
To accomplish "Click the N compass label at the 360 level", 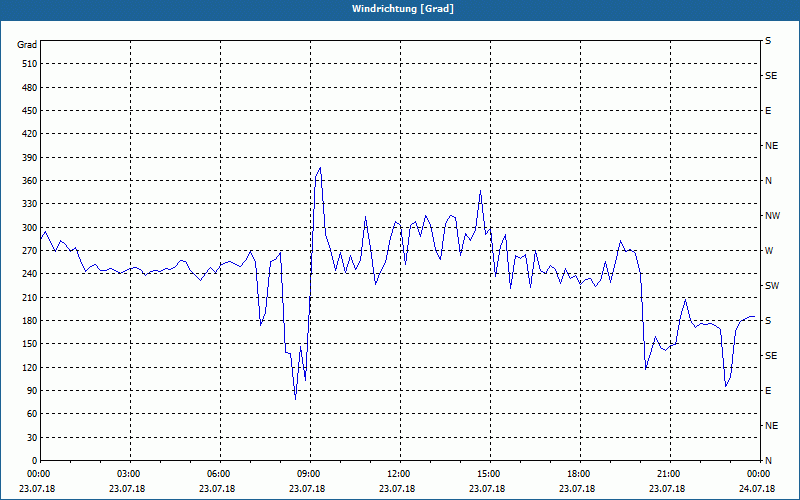I will point(769,181).
